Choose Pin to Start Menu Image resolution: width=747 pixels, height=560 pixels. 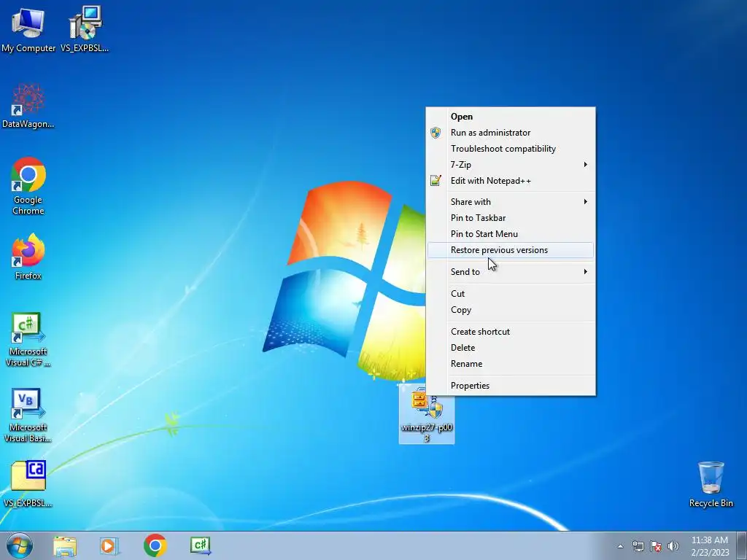point(510,234)
